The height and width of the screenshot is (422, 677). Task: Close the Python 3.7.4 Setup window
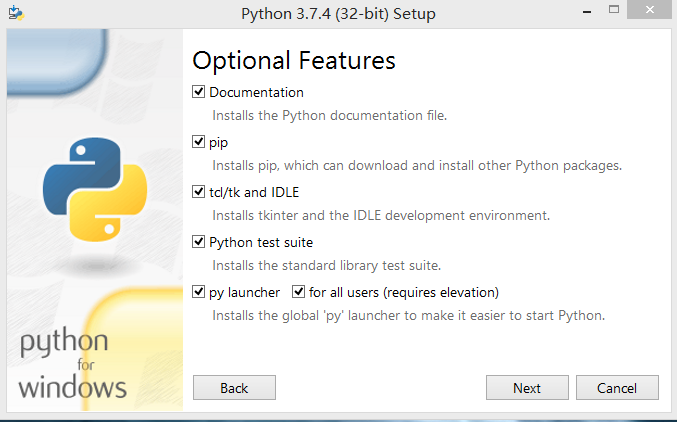click(x=650, y=10)
